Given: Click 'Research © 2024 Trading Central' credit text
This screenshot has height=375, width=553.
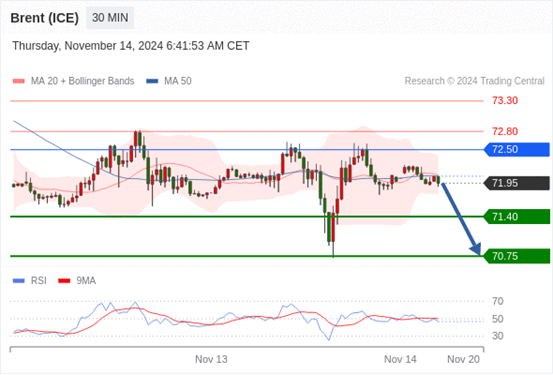Looking at the screenshot, I should [474, 81].
